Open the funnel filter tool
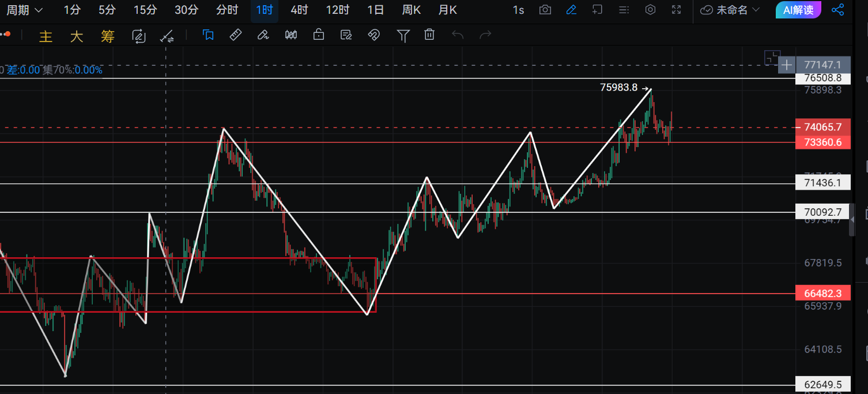This screenshot has height=394, width=868. (x=403, y=36)
